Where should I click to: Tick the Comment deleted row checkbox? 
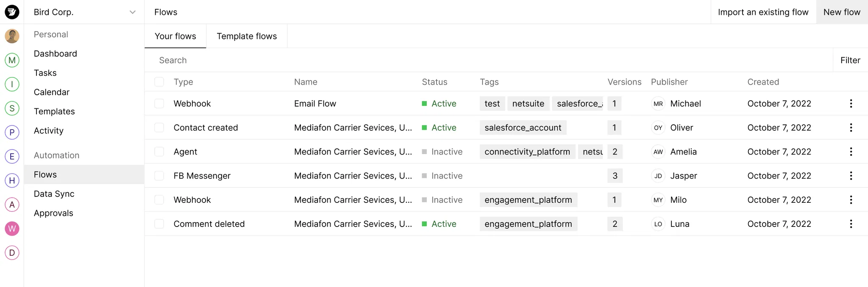tap(159, 224)
